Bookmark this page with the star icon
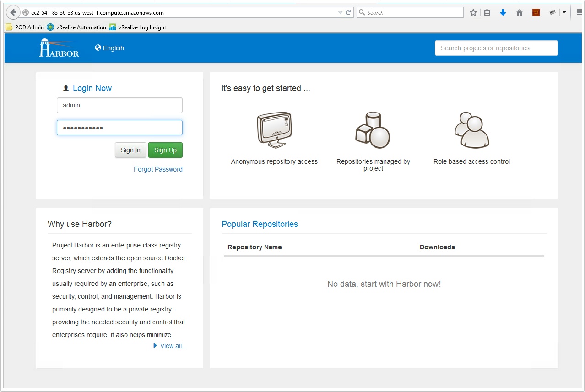Viewport: 585px width, 392px height. tap(473, 13)
